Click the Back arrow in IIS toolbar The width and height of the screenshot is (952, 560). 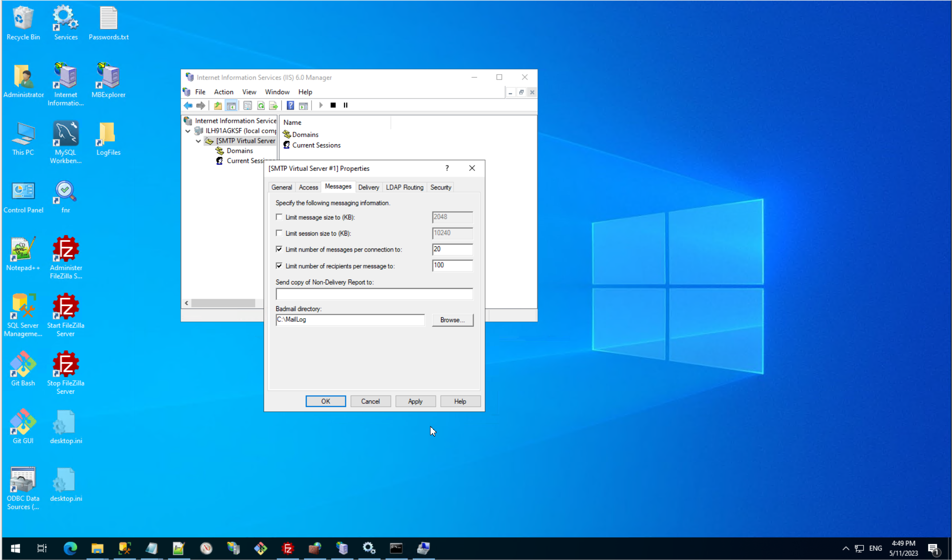[x=188, y=105]
